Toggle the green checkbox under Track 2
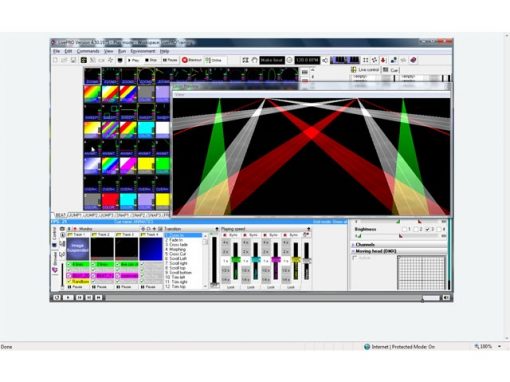The height and width of the screenshot is (382, 510). [x=93, y=264]
